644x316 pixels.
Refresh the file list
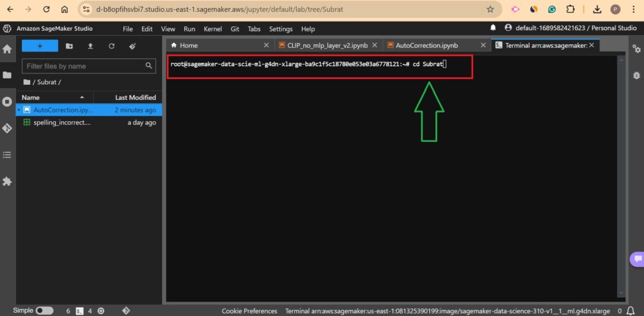[111, 46]
